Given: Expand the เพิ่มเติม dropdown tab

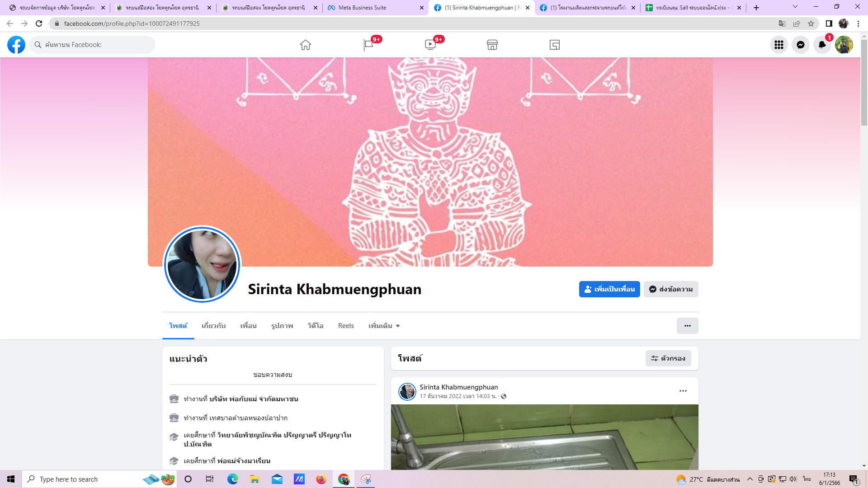Looking at the screenshot, I should click(x=384, y=326).
